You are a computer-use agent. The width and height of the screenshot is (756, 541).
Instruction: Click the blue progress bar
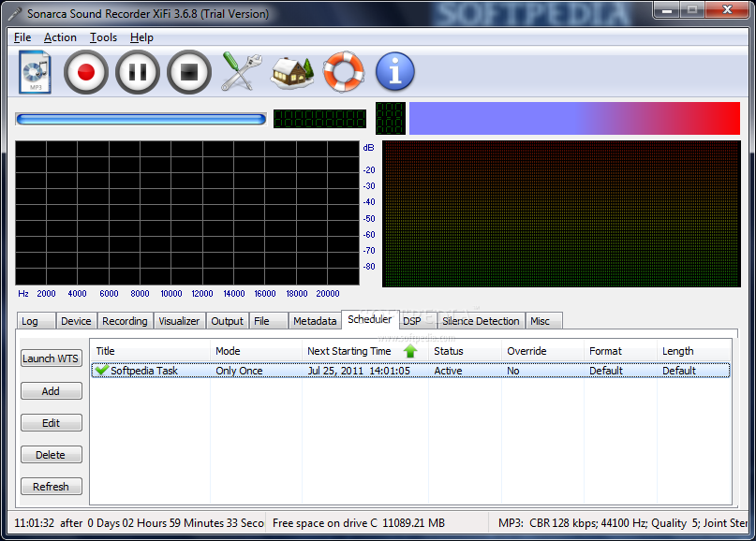[x=141, y=119]
